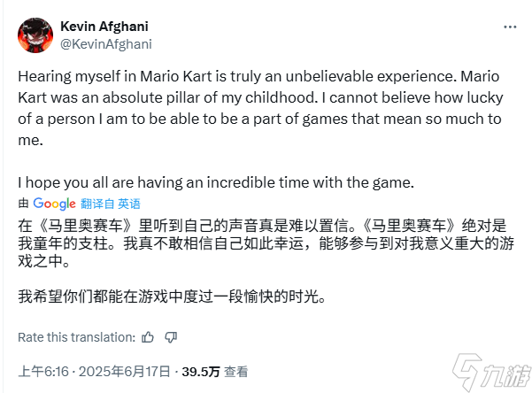Click the sentence 'I hope you all'

click(x=215, y=182)
